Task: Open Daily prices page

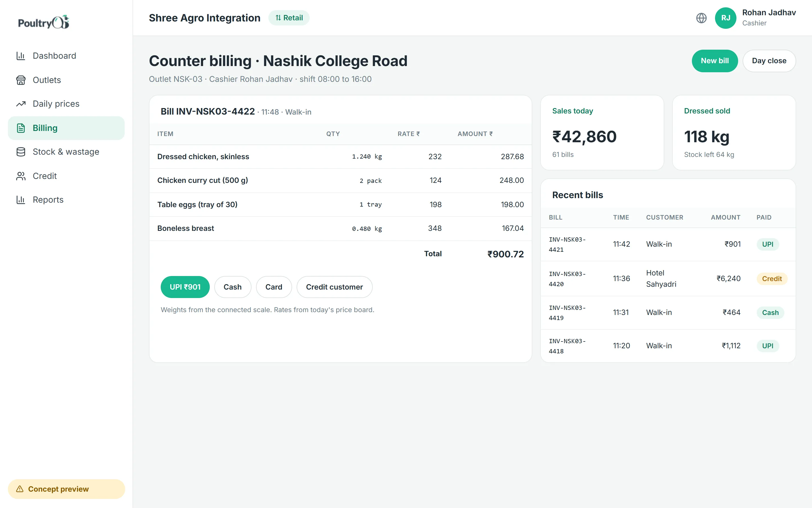Action: tap(66, 104)
